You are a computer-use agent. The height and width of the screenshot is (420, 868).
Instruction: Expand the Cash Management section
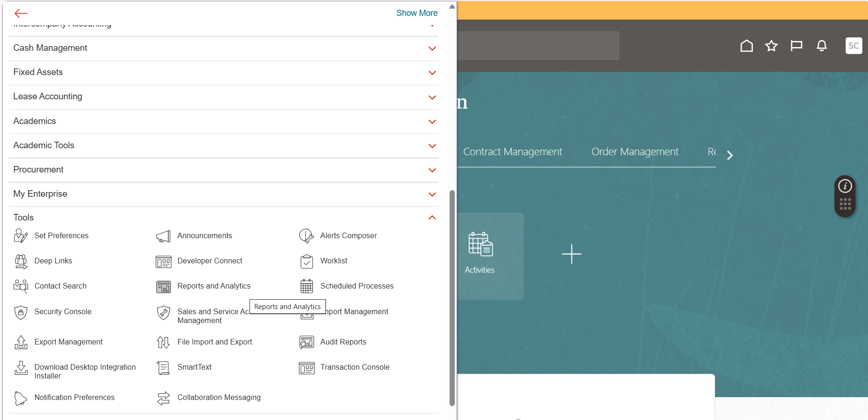coord(432,48)
